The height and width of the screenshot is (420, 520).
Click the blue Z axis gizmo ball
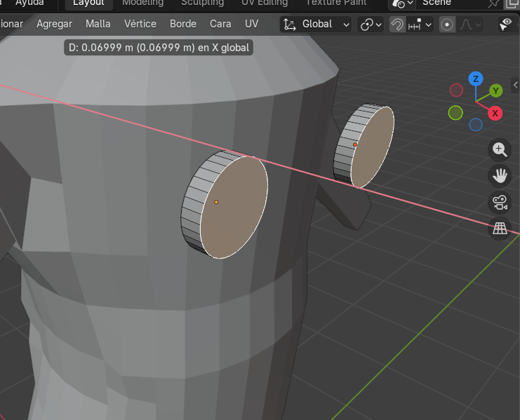476,79
